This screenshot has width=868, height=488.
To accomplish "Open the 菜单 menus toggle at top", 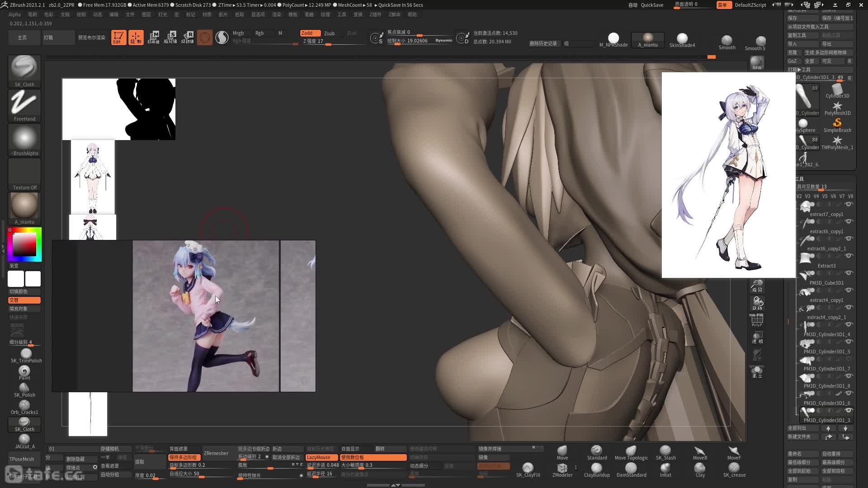I will [x=724, y=5].
